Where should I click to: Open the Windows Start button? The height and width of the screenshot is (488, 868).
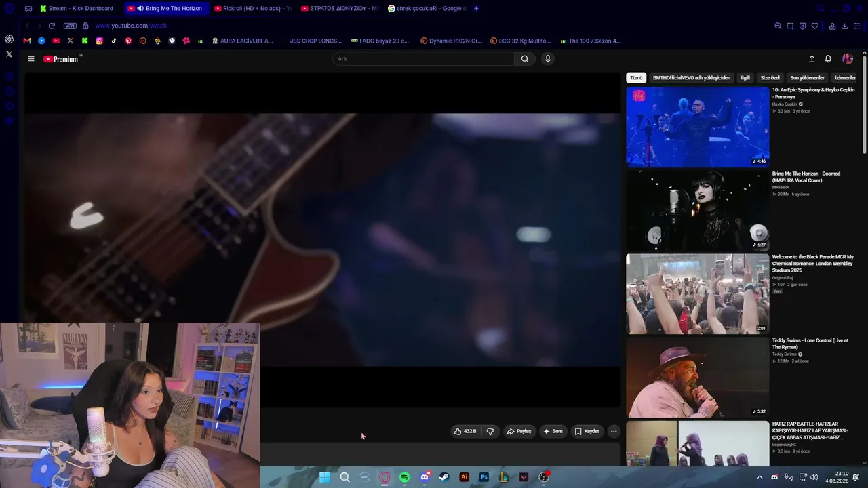click(x=325, y=477)
